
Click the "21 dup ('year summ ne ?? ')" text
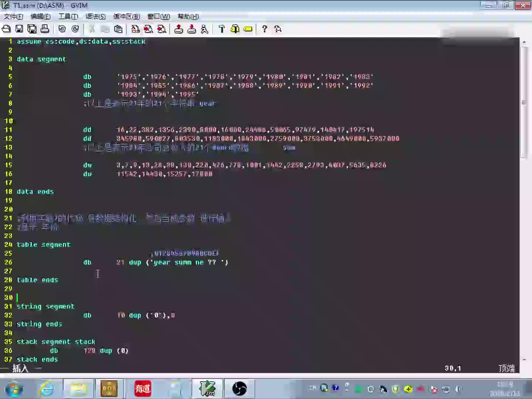[x=172, y=262]
